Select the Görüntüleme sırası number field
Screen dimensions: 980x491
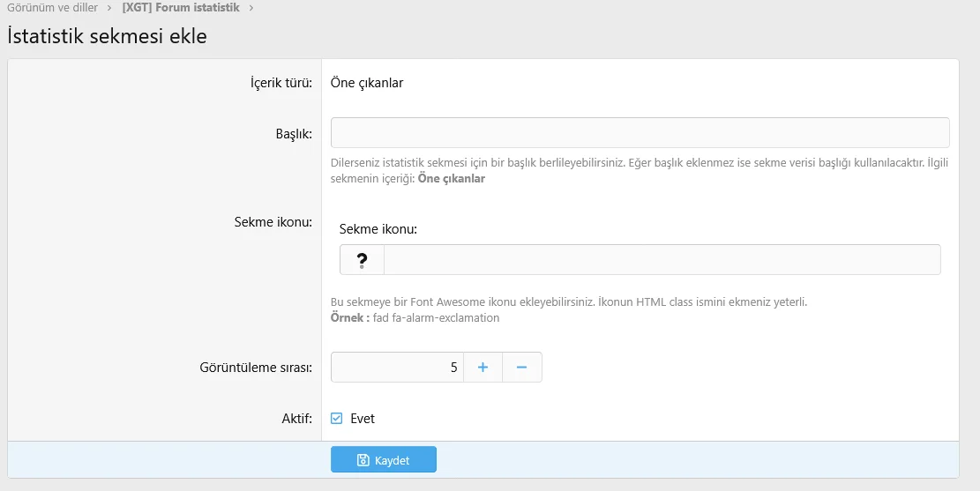click(x=397, y=368)
